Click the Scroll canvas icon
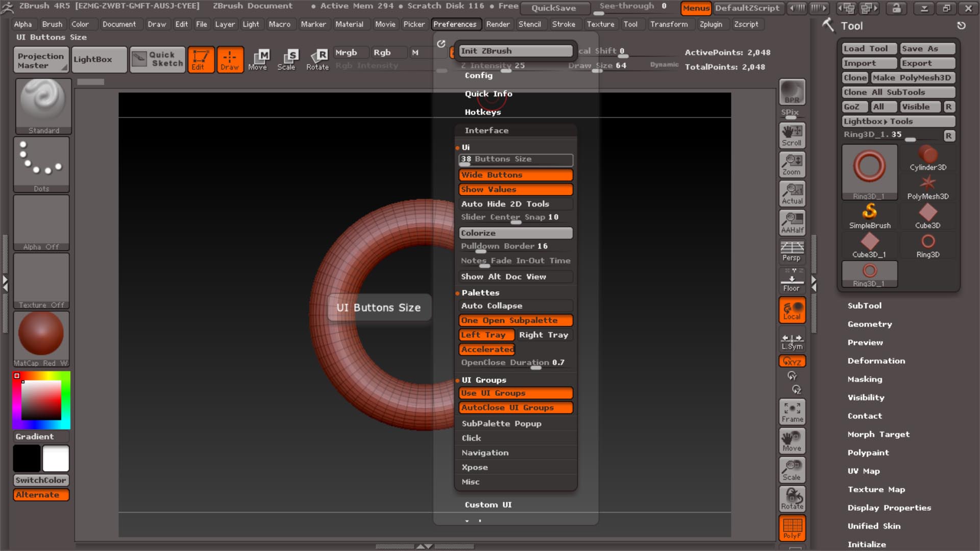Screen dimensions: 980x551 (792, 135)
